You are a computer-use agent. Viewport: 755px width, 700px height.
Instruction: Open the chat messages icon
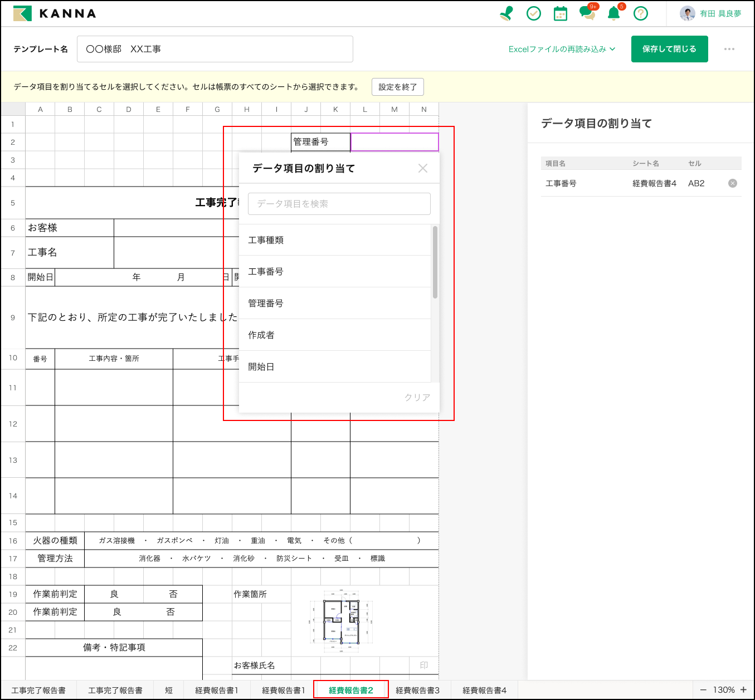click(x=587, y=13)
